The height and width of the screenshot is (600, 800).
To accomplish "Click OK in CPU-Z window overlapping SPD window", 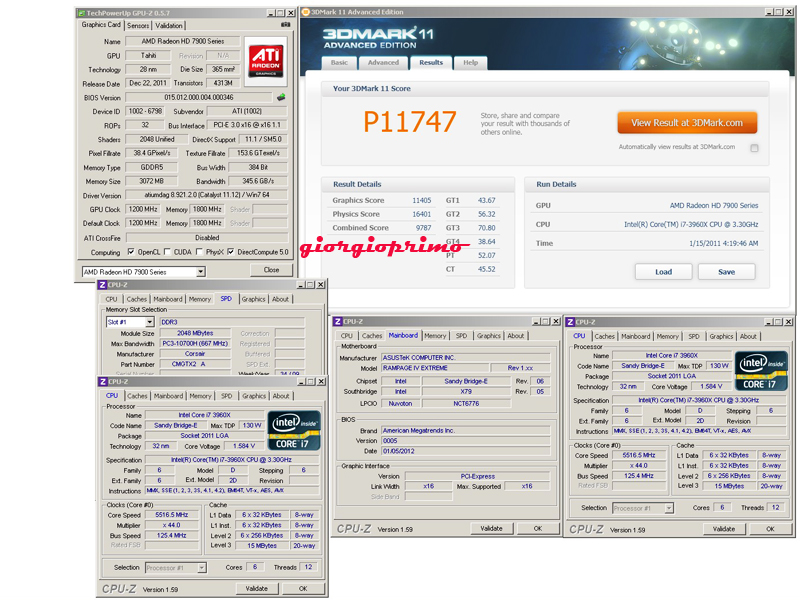I will tap(303, 588).
